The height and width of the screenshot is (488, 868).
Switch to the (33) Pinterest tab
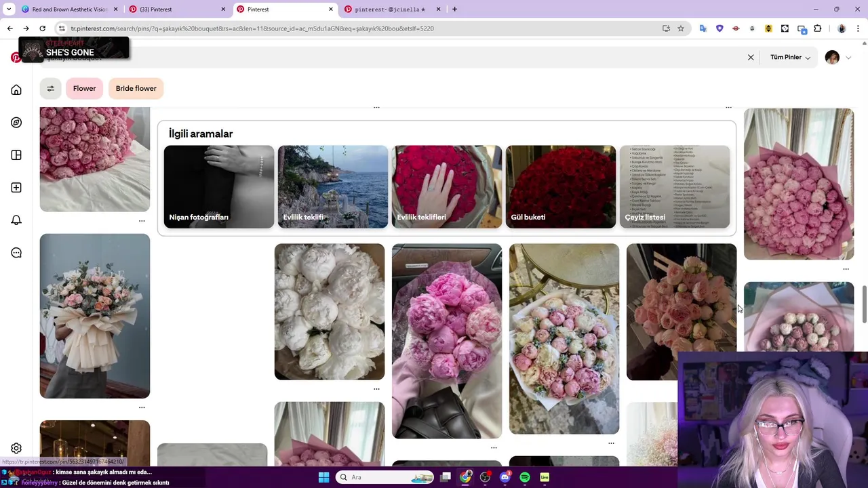tap(178, 9)
